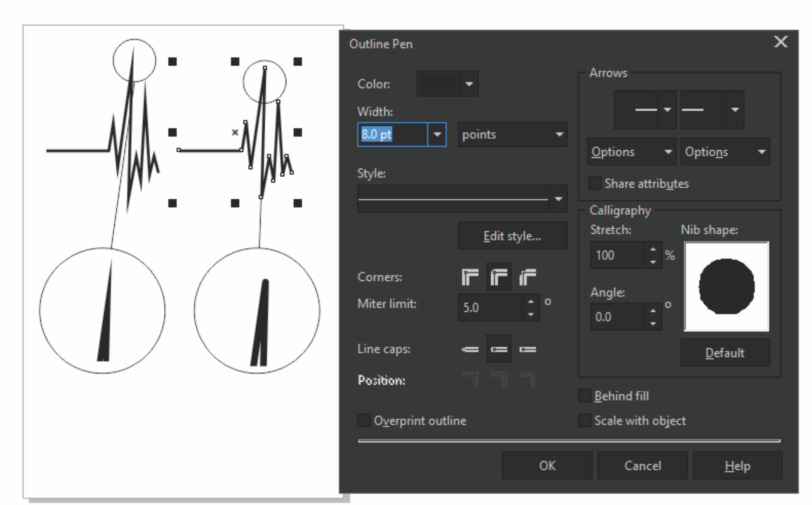Toggle the Behind fill checkbox
The width and height of the screenshot is (812, 505).
click(584, 396)
